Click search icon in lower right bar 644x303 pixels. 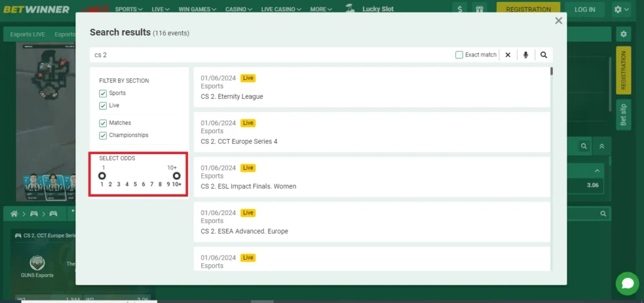(603, 214)
